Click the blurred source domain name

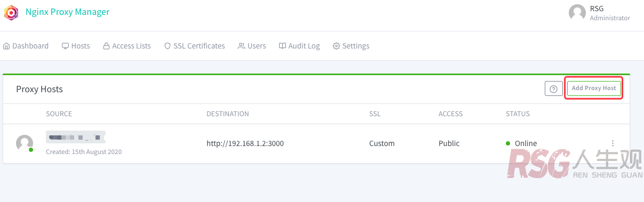click(76, 137)
